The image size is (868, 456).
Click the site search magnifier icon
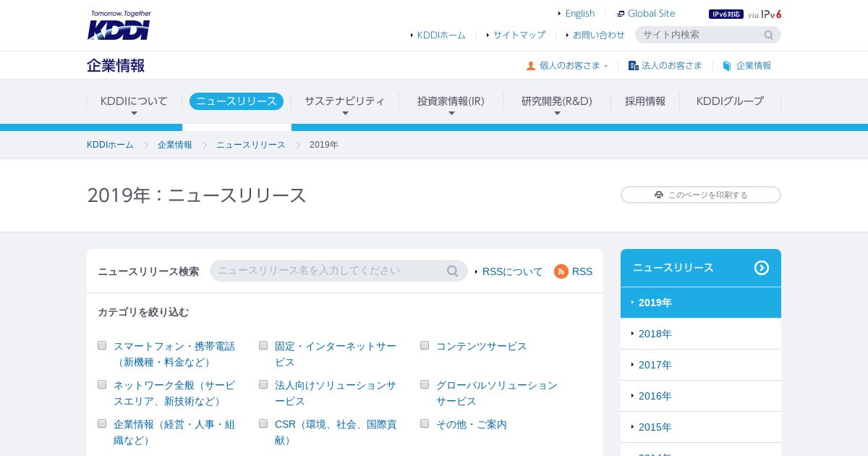point(769,35)
